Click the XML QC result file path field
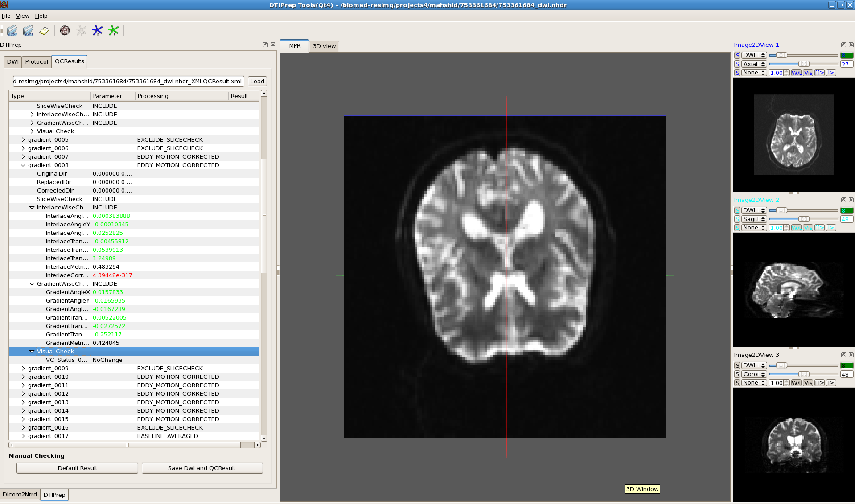This screenshot has height=504, width=855. coord(128,82)
